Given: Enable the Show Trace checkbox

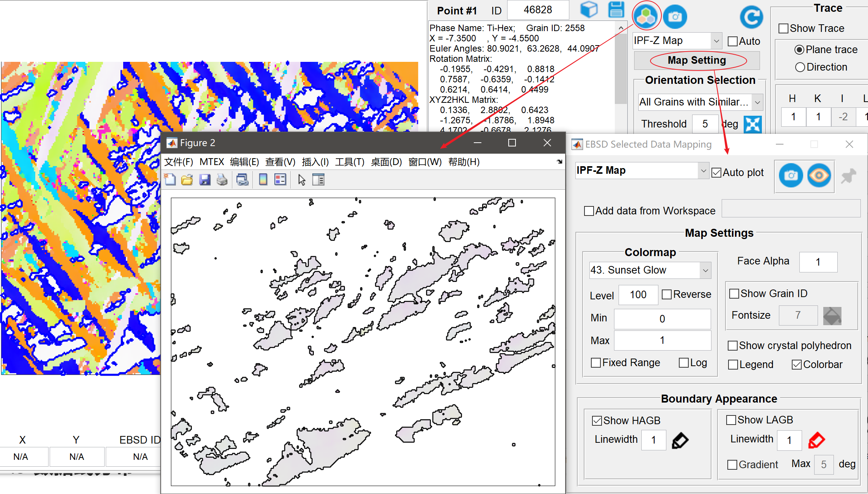Looking at the screenshot, I should click(783, 28).
